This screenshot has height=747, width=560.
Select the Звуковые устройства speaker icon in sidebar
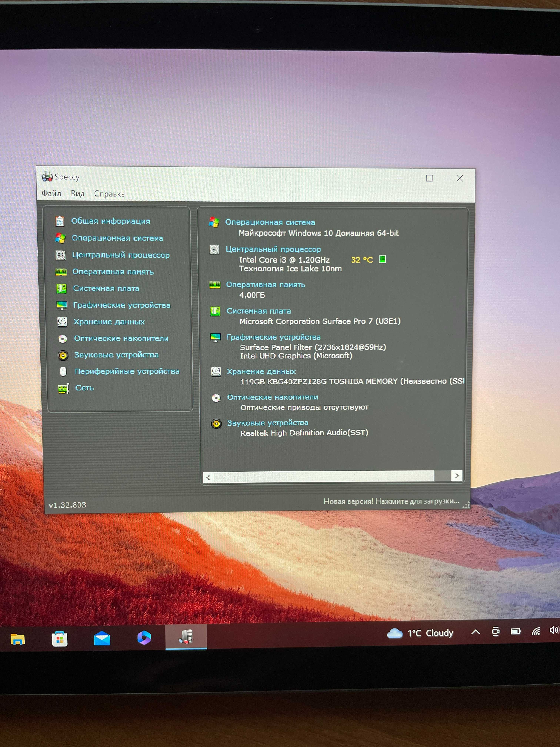(63, 355)
